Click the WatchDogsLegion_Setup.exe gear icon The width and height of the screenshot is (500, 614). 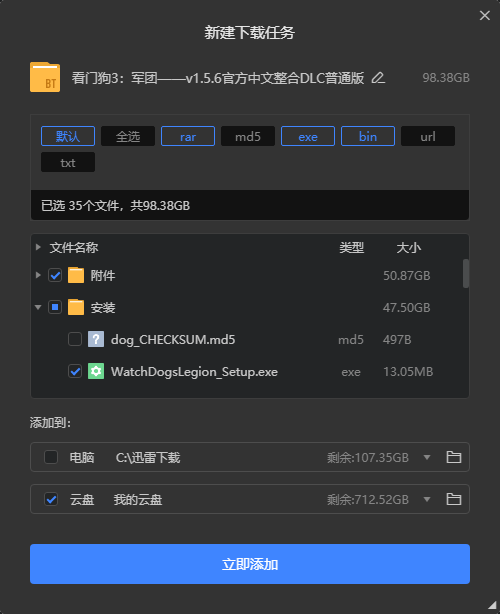[96, 371]
